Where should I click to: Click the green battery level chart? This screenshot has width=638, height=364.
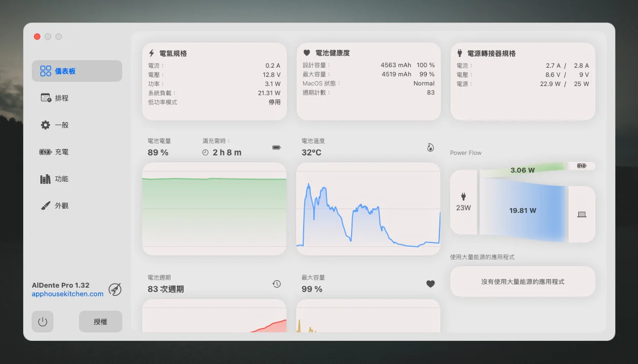pos(214,209)
